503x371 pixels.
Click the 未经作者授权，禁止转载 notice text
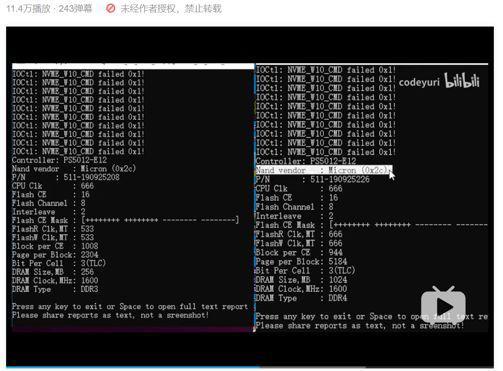[x=171, y=8]
